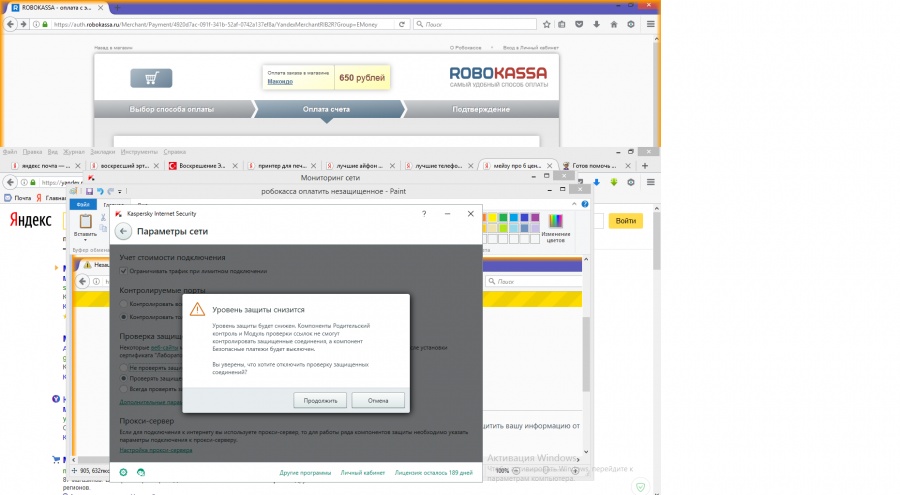900x495 pixels.
Task: Pick purple swatch in Paint color palette
Action: pos(535,218)
